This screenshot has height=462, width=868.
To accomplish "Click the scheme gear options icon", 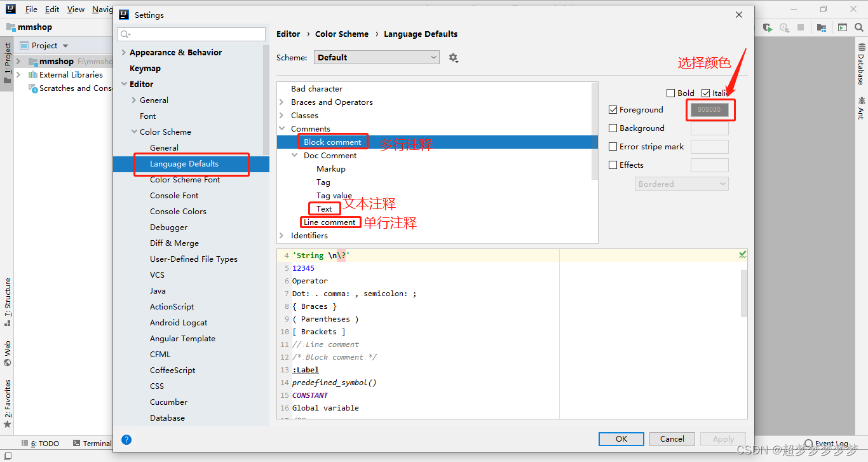I will click(453, 58).
